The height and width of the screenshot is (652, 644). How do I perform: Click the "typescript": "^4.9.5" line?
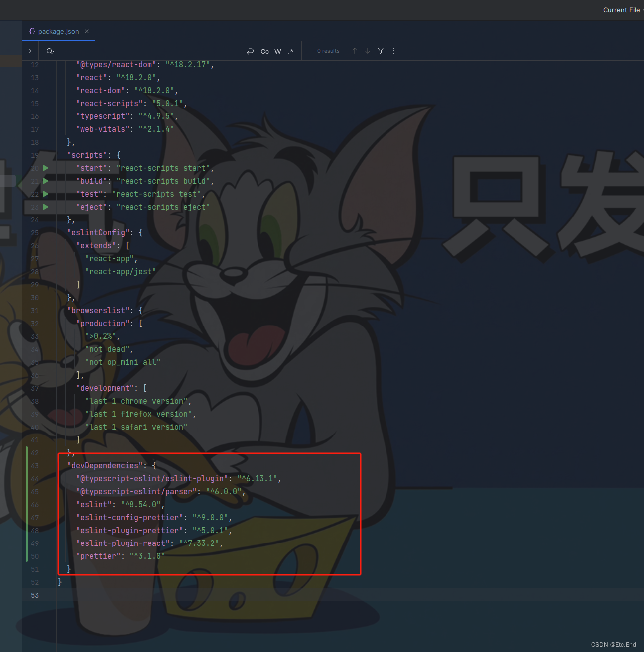click(x=128, y=116)
